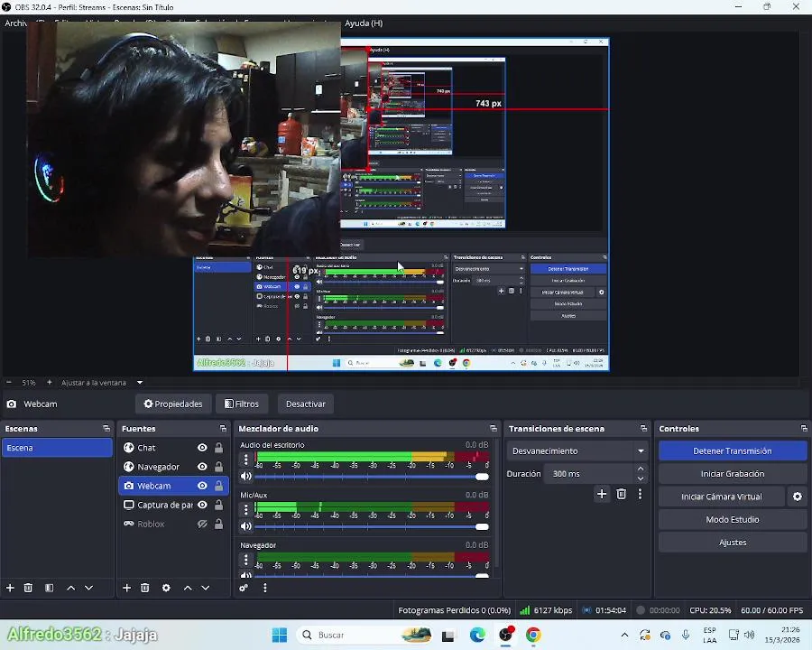Viewport: 812px width, 650px height.
Task: Open the Ayuda (H) menu
Action: [x=364, y=23]
